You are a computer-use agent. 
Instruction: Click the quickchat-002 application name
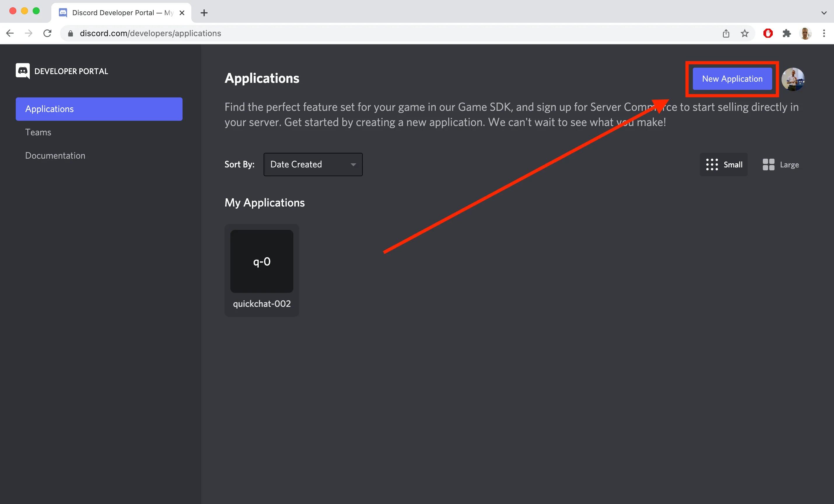[262, 304]
